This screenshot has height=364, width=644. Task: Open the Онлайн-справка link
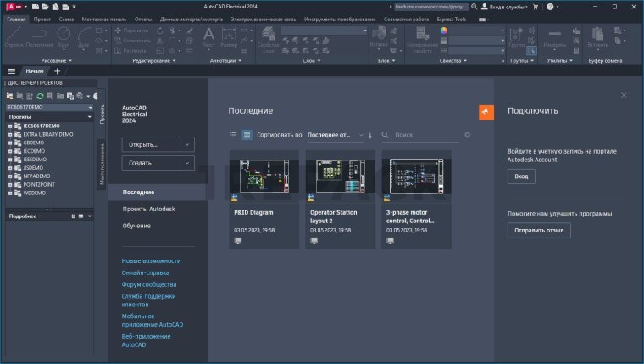[x=145, y=272]
